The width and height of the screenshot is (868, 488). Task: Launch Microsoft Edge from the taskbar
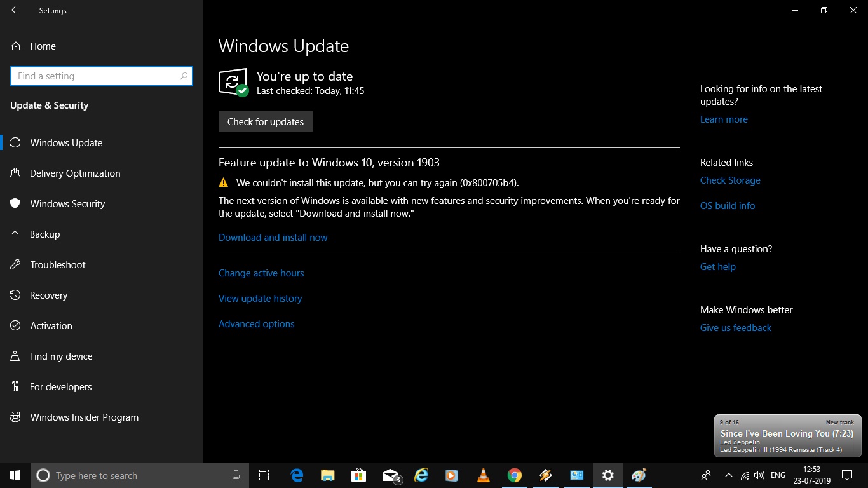tap(297, 475)
